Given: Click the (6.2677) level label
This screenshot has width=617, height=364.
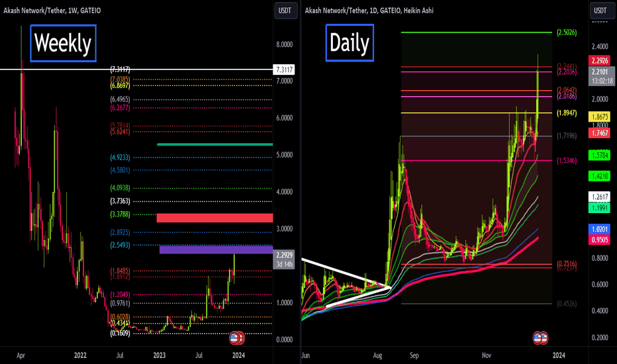Looking at the screenshot, I should coord(120,107).
